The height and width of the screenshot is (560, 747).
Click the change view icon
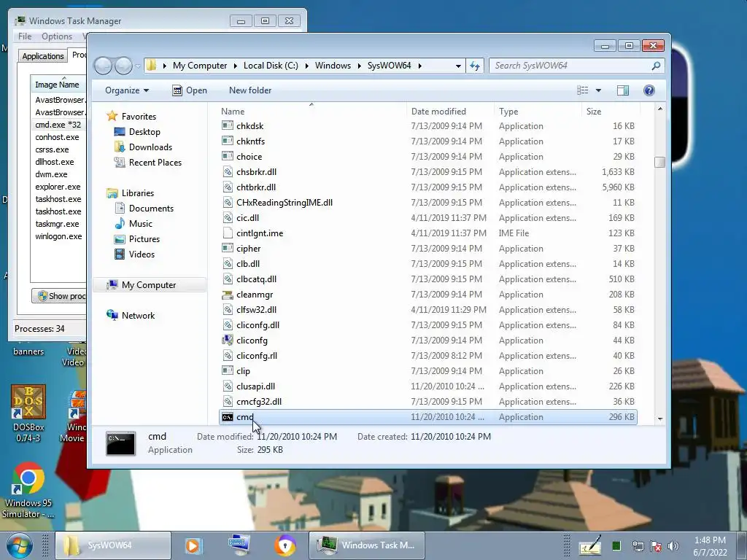click(583, 90)
